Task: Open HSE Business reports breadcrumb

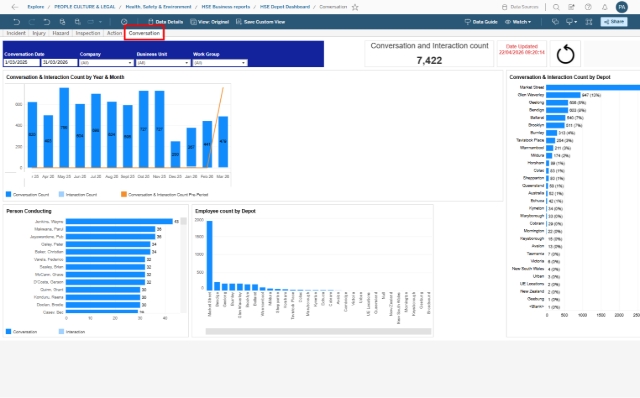Action: (x=225, y=7)
